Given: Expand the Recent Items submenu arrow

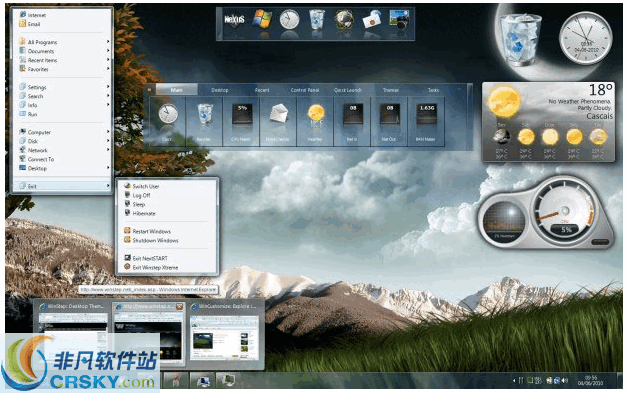Looking at the screenshot, I should [108, 60].
